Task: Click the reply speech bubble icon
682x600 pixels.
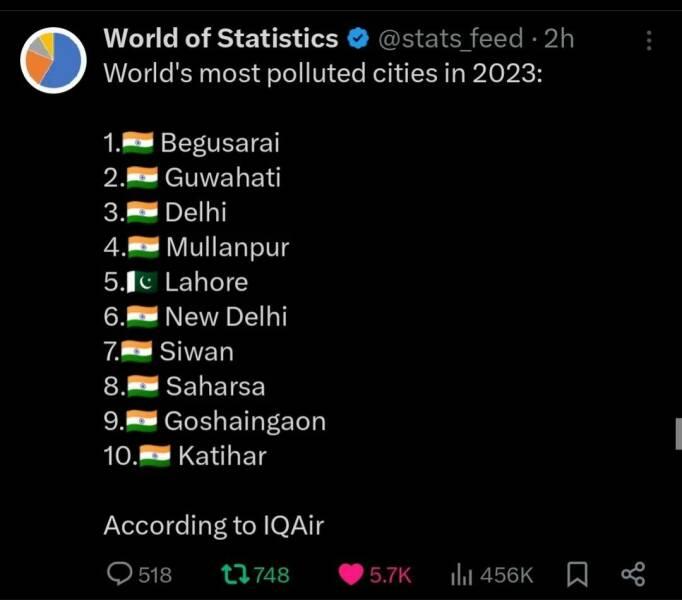Action: [119, 574]
